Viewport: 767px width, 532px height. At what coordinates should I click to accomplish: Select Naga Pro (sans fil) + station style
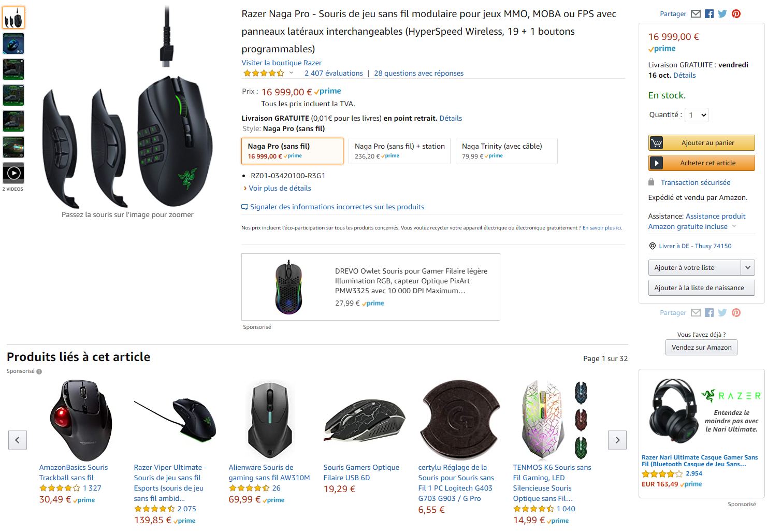[399, 151]
